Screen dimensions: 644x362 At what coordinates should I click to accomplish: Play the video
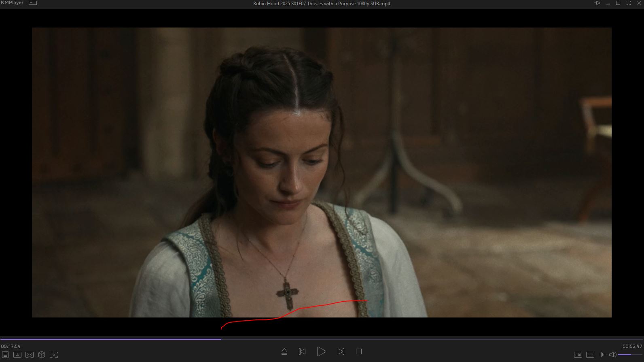(321, 351)
